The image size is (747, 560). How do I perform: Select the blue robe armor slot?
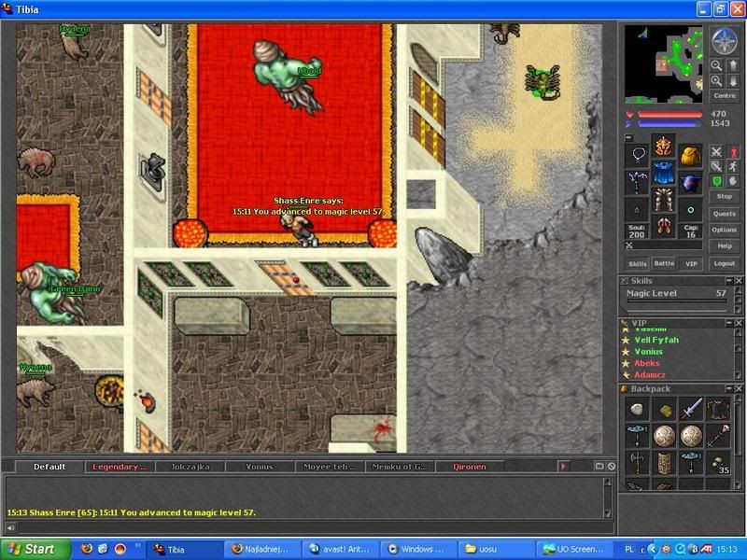coord(664,173)
